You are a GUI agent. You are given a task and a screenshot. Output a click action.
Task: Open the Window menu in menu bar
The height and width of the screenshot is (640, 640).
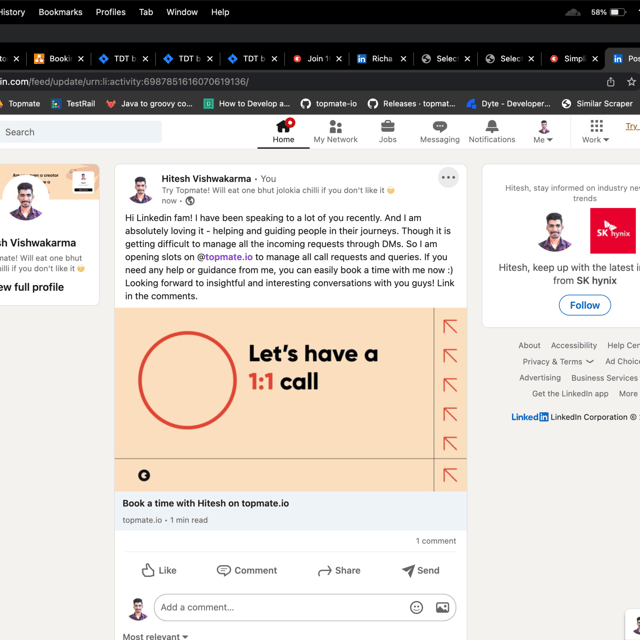pyautogui.click(x=182, y=12)
